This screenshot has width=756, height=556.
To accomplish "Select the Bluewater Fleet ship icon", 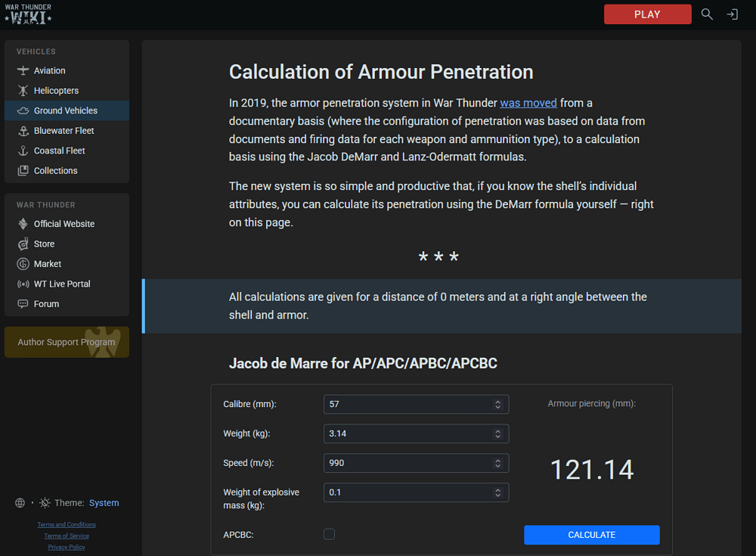I will [23, 131].
